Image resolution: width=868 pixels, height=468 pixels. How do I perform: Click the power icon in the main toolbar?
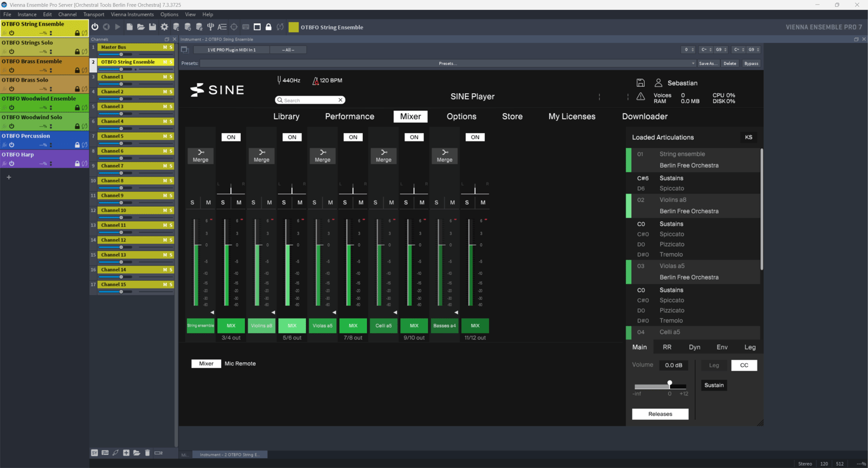95,27
